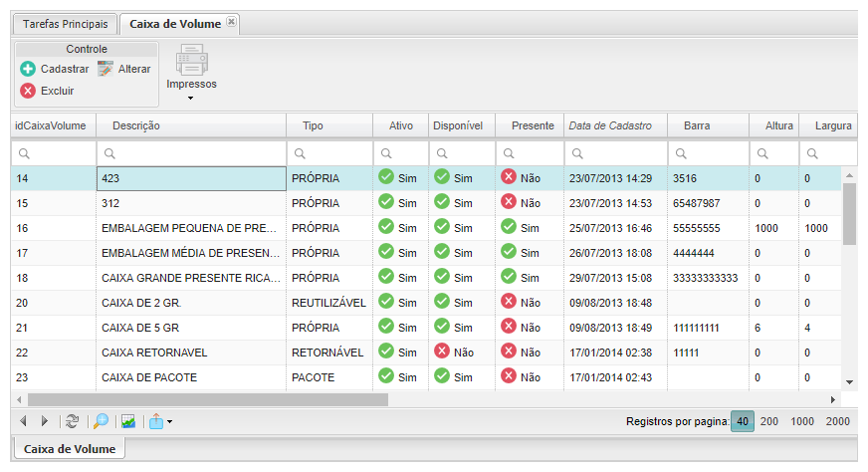Click the Descrição filter field
Image resolution: width=868 pixels, height=472 pixels.
191,153
